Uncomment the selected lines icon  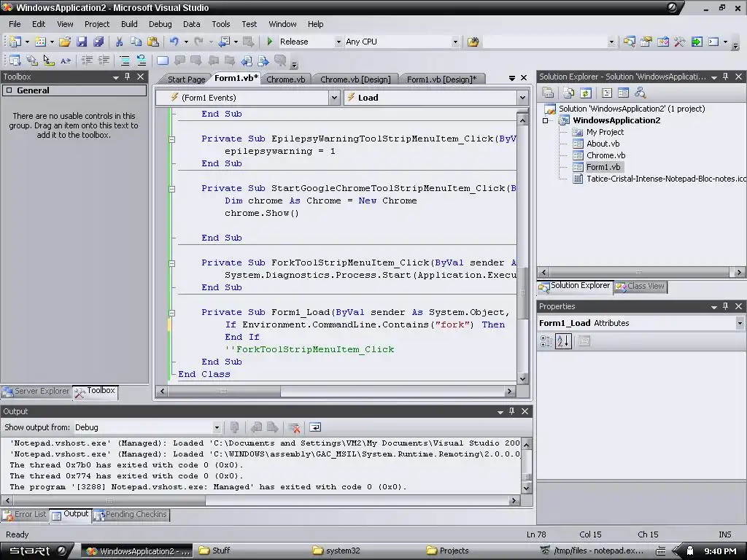click(141, 61)
